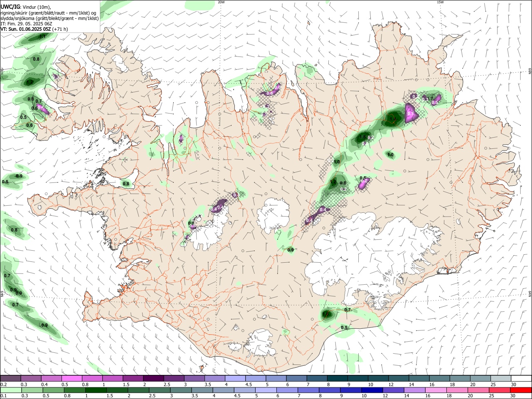Select the bright red swatch after label 30

pos(521,390)
